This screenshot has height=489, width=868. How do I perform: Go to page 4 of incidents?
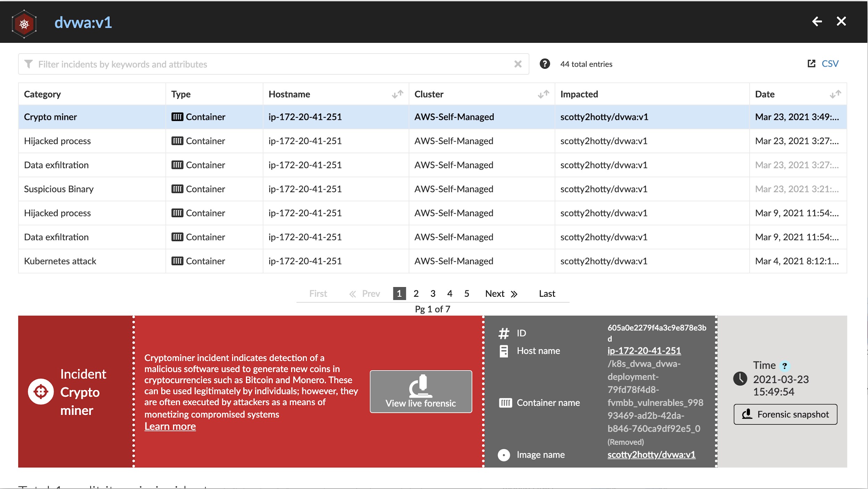pyautogui.click(x=450, y=294)
